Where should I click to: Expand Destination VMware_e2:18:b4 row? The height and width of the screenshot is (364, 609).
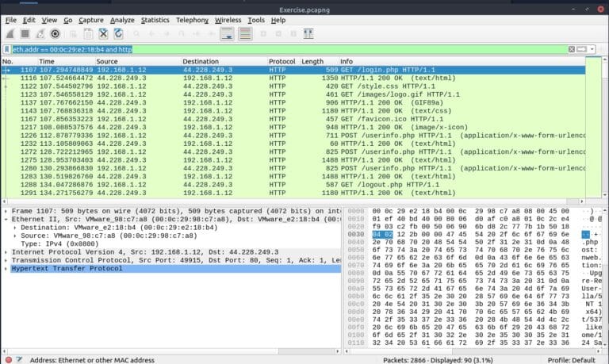coord(15,228)
